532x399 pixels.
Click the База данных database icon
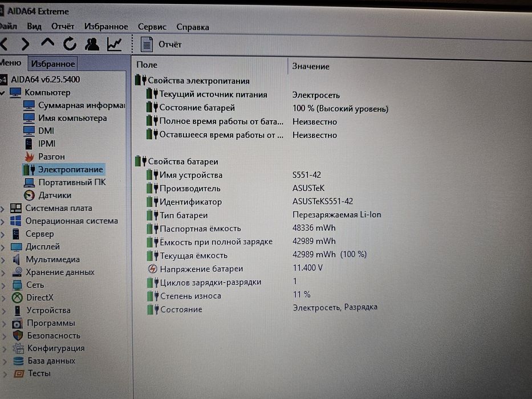click(18, 361)
